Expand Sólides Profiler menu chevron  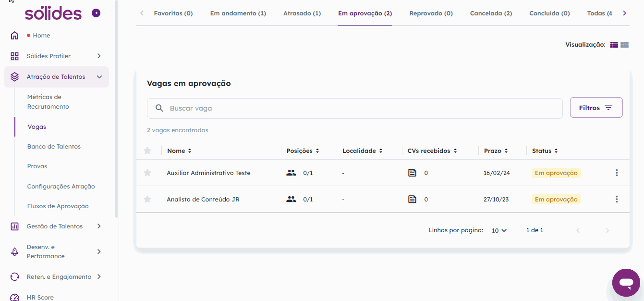[99, 56]
